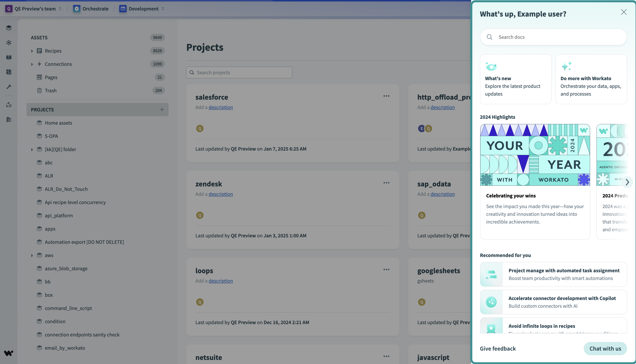Click the Q avatar on salesforce card

pyautogui.click(x=200, y=129)
